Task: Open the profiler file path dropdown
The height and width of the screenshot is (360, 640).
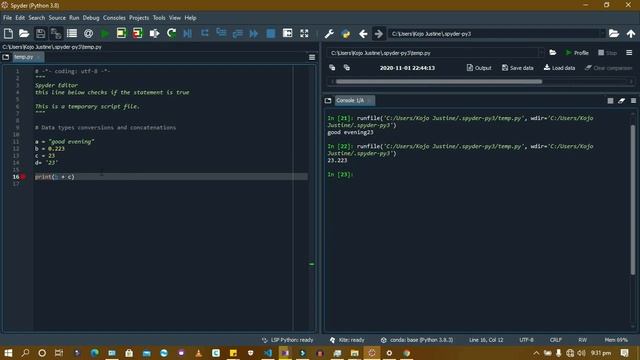Action: tap(541, 53)
